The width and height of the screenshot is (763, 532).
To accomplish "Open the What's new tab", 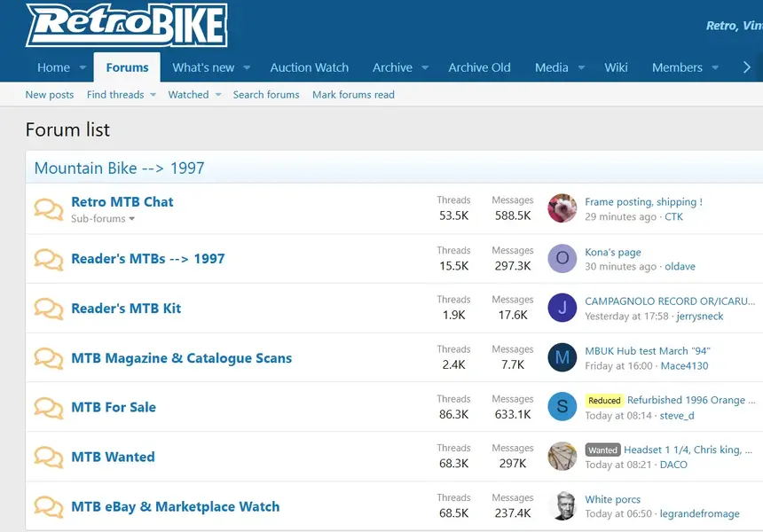I will coord(203,67).
